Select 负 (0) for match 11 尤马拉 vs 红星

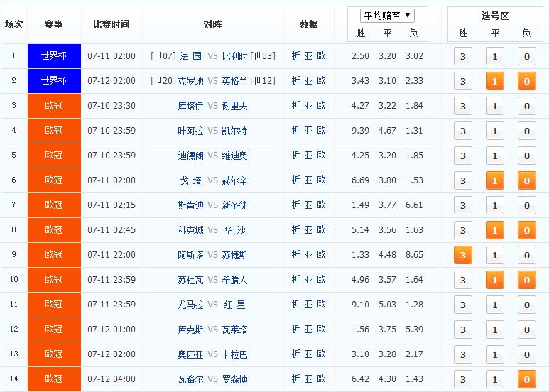tap(526, 305)
